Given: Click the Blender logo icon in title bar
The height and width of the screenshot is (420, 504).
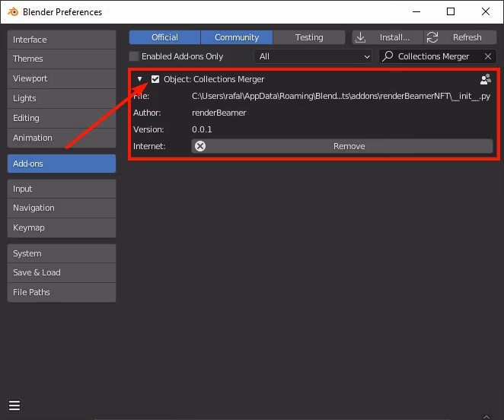Looking at the screenshot, I should [13, 12].
